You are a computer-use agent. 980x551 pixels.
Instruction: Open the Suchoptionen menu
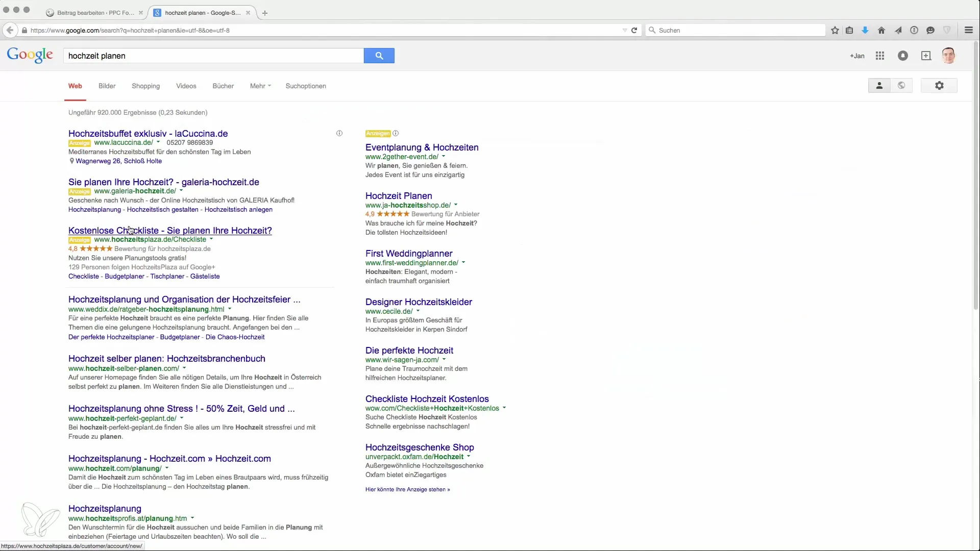[x=306, y=86]
